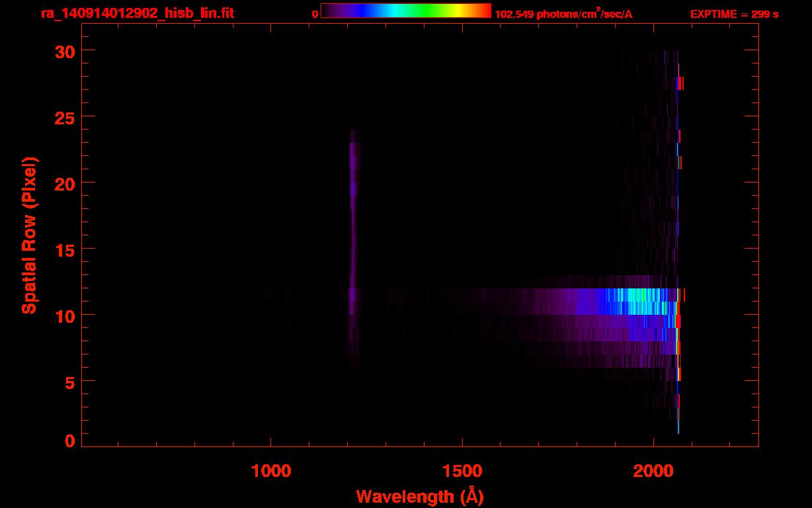
Task: Click the 102.549 photons/cm²/sec/A label
Action: [563, 13]
